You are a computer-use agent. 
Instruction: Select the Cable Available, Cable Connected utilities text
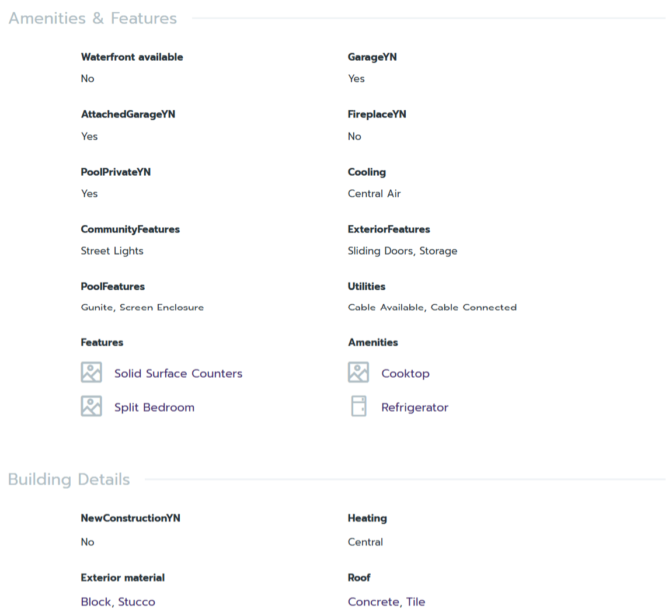click(432, 308)
